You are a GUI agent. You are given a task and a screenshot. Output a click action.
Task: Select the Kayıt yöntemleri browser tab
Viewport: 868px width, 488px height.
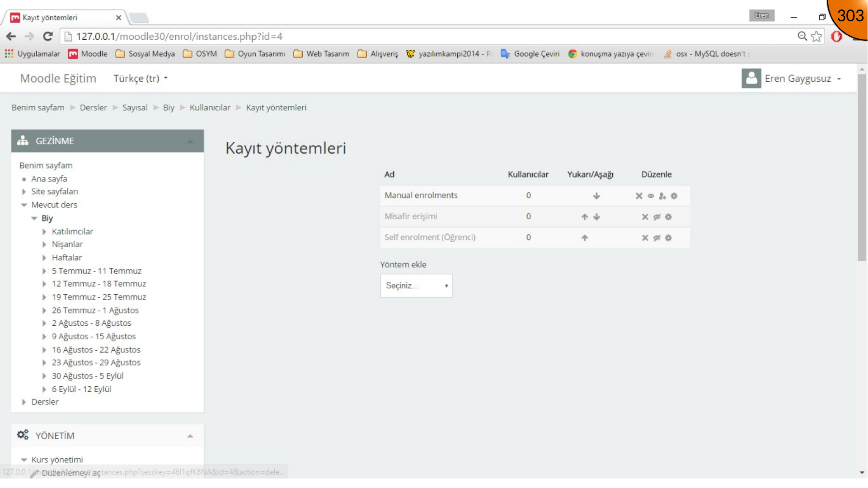pyautogui.click(x=66, y=18)
